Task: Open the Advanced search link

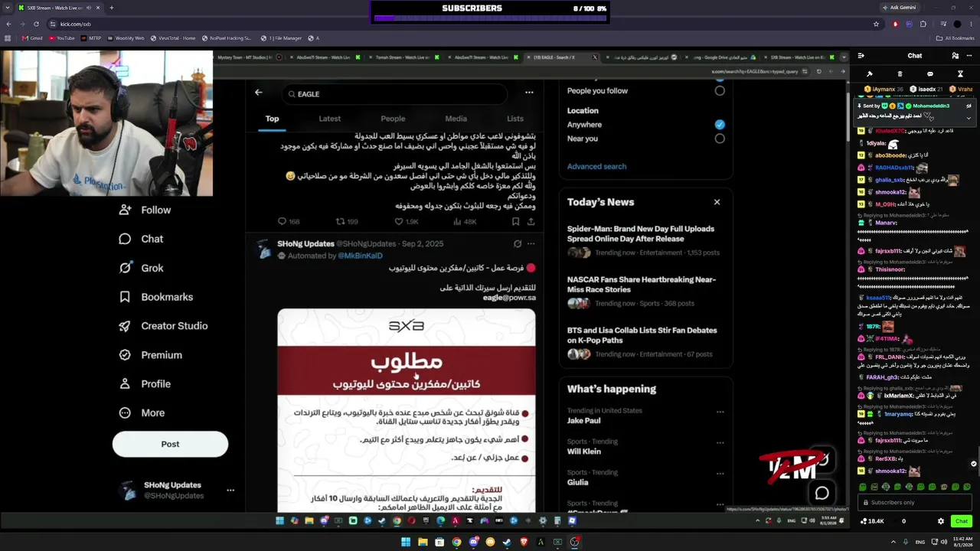Action: tap(596, 166)
